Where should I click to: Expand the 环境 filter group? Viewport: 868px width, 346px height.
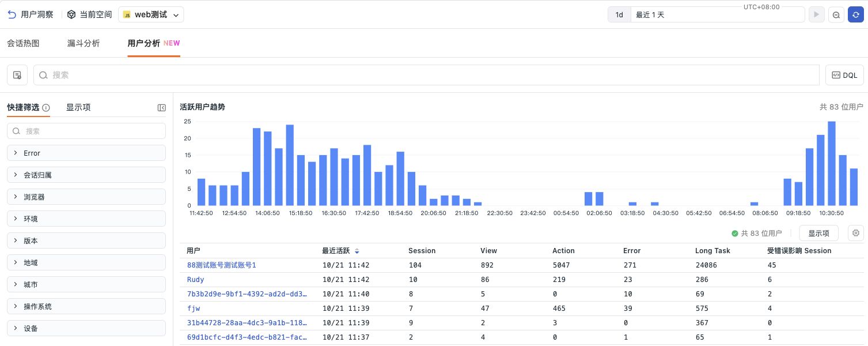point(86,219)
